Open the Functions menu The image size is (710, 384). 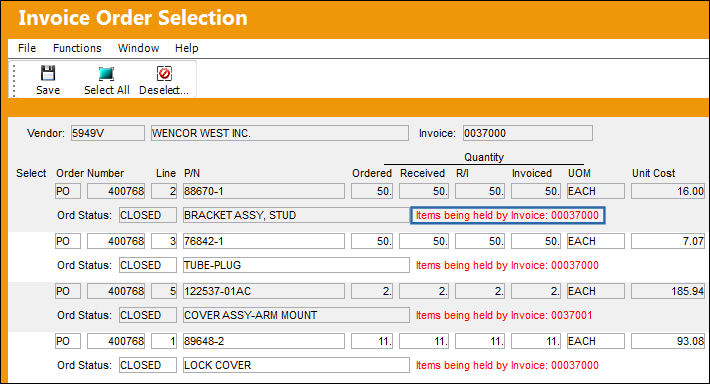77,48
